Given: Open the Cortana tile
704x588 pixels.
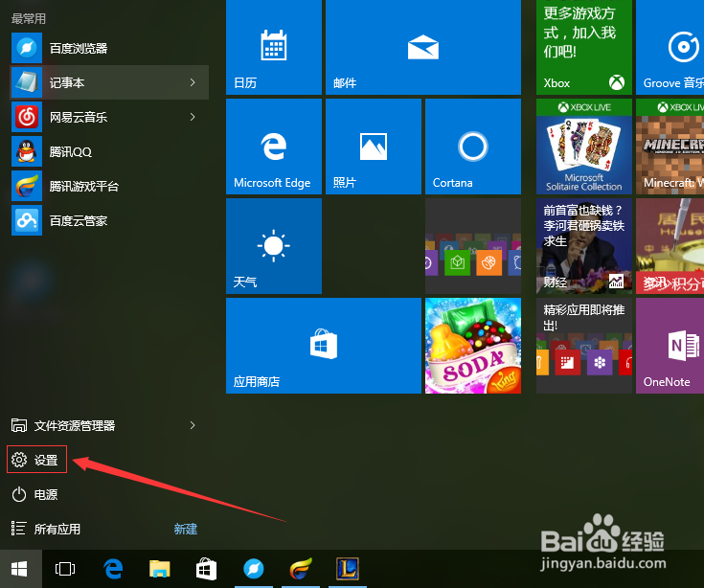Looking at the screenshot, I should click(473, 147).
